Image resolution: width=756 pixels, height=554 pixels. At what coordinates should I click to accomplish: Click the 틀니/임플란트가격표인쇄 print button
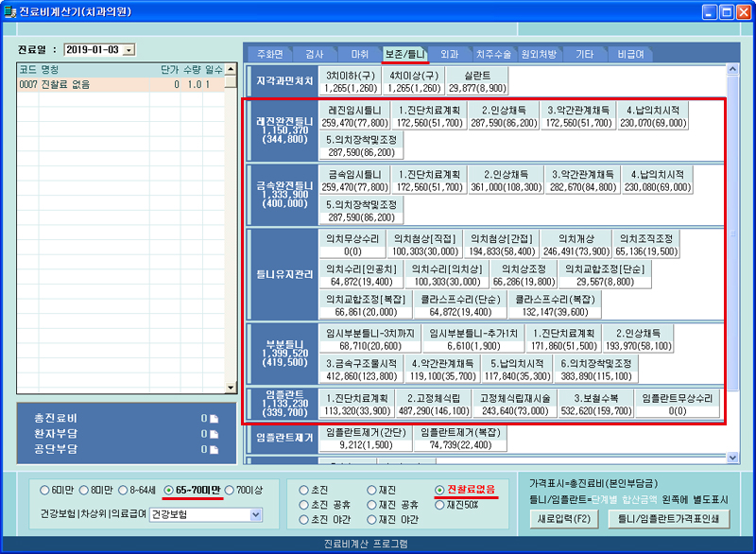668,518
